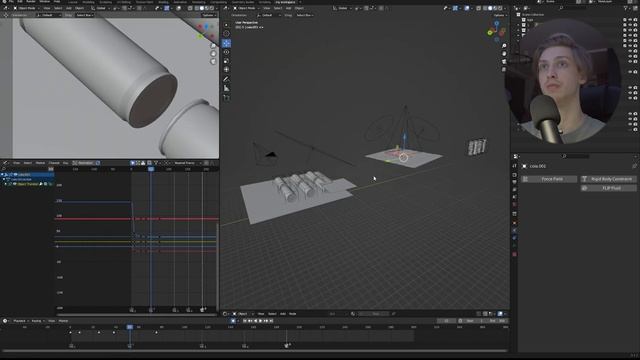The width and height of the screenshot is (640, 360).
Task: Click the Force Field button
Action: point(549,179)
